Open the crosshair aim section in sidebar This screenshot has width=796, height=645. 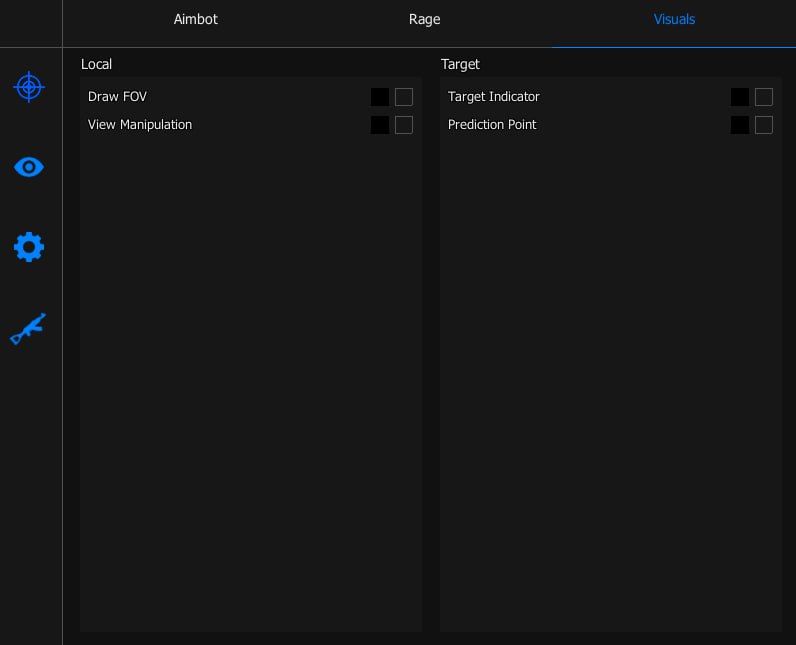point(29,87)
